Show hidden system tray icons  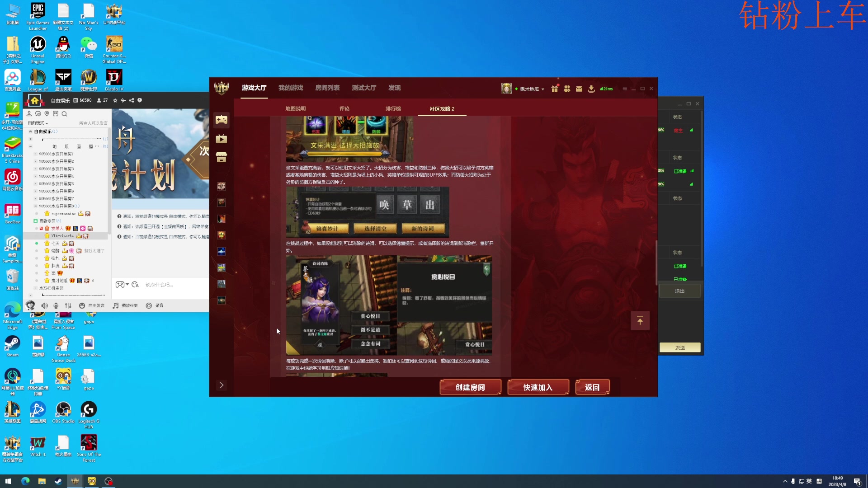point(785,481)
